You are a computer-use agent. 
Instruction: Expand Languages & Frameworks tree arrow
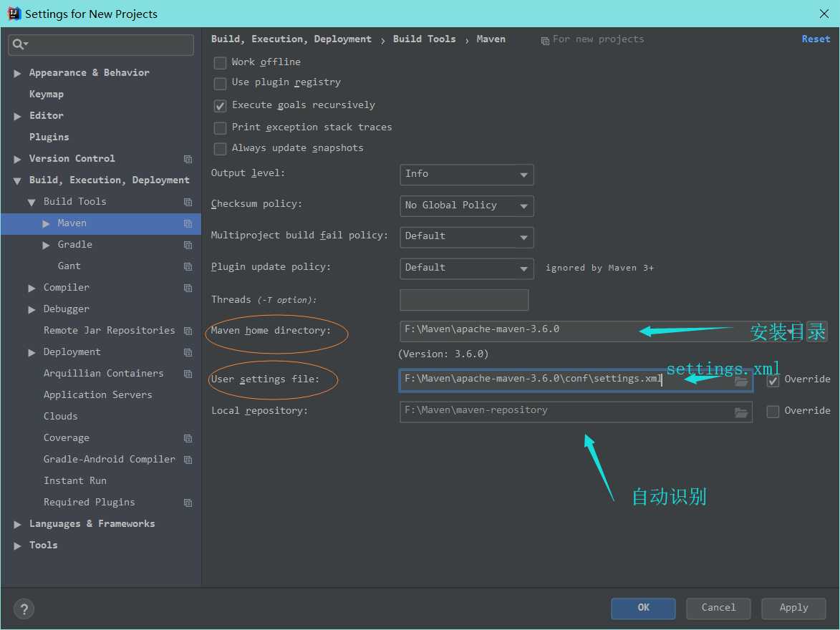(17, 525)
